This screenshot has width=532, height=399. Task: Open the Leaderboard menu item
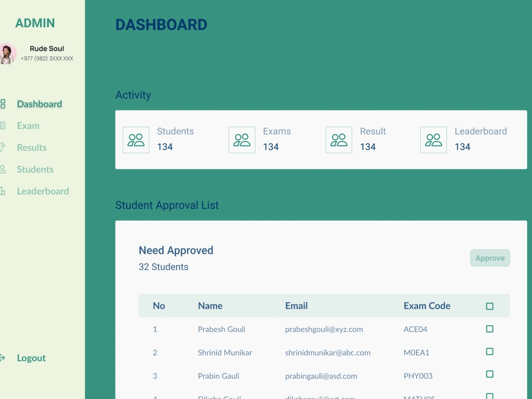43,191
